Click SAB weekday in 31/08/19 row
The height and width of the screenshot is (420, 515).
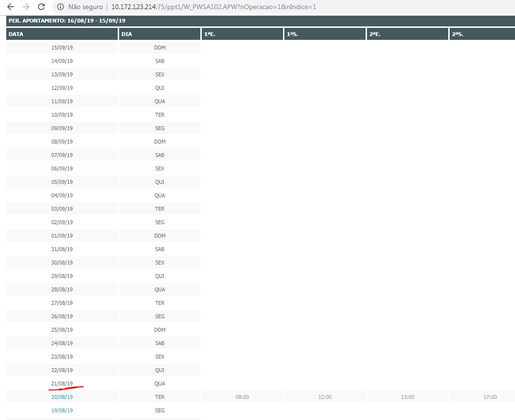159,249
